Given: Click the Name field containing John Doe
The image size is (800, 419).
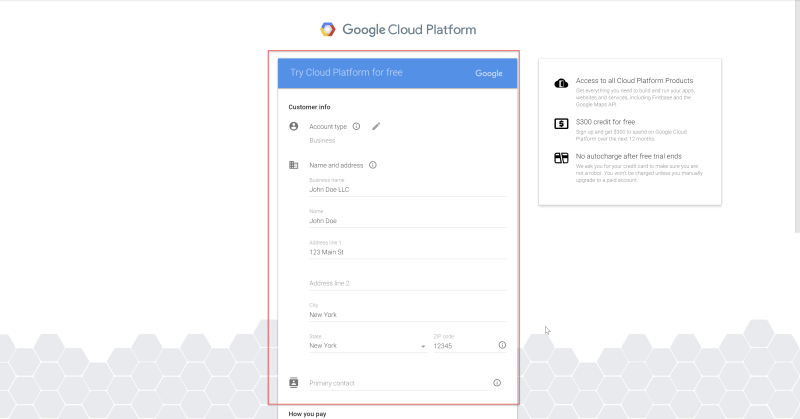Looking at the screenshot, I should [x=408, y=220].
